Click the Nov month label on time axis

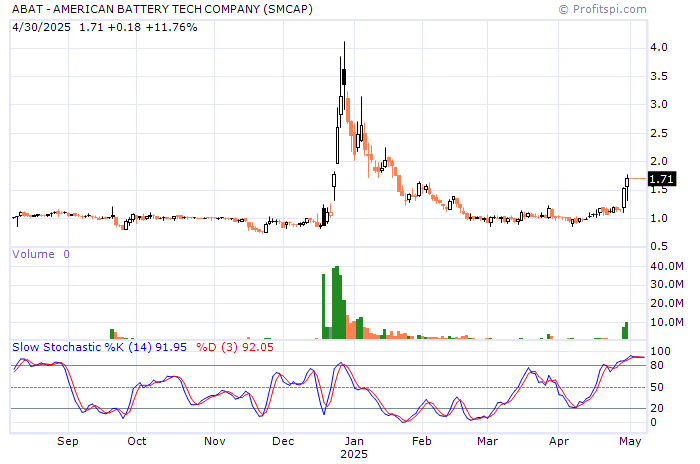pyautogui.click(x=215, y=441)
